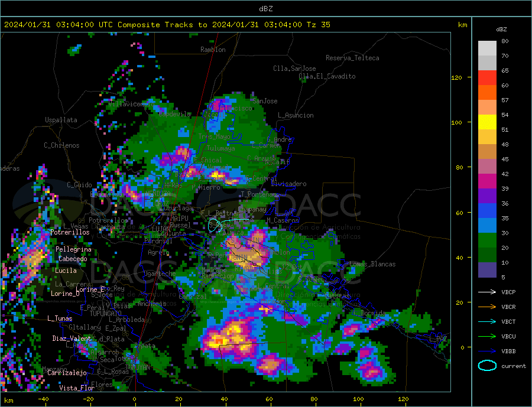Click the 'dBZ' label above the color scale

coord(501,30)
